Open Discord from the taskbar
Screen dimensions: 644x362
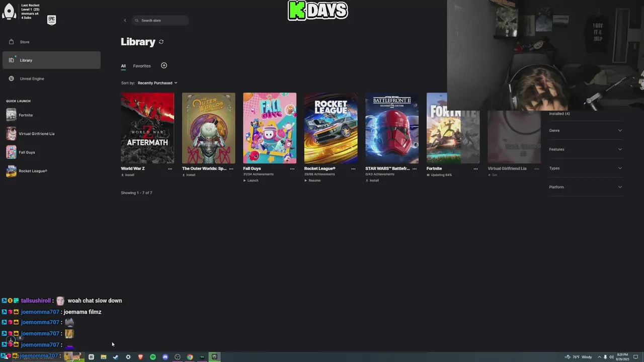165,357
